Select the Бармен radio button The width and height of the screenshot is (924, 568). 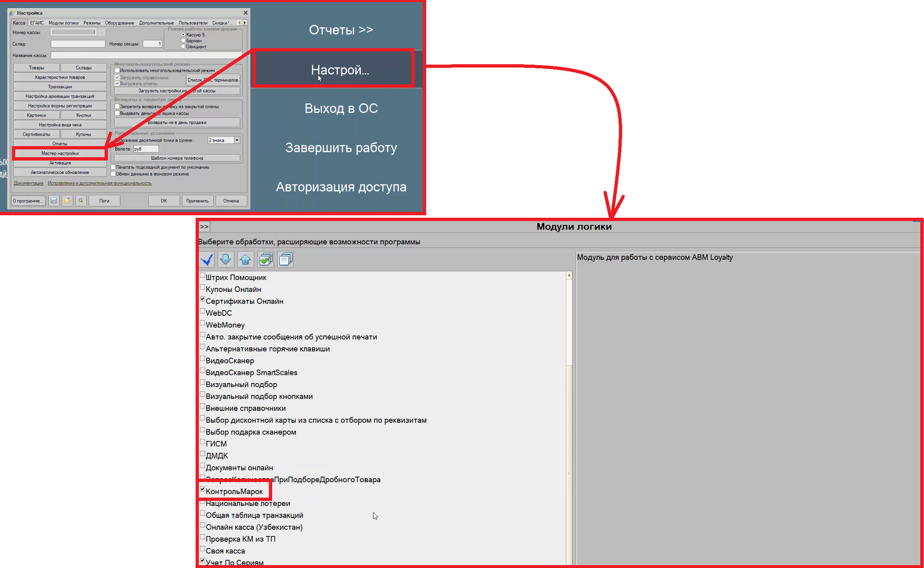(x=183, y=41)
